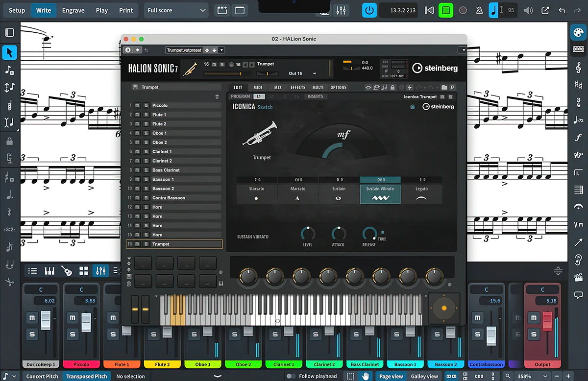Click the DoricoBeep 1 channel fader
This screenshot has width=588, height=381.
tap(46, 321)
